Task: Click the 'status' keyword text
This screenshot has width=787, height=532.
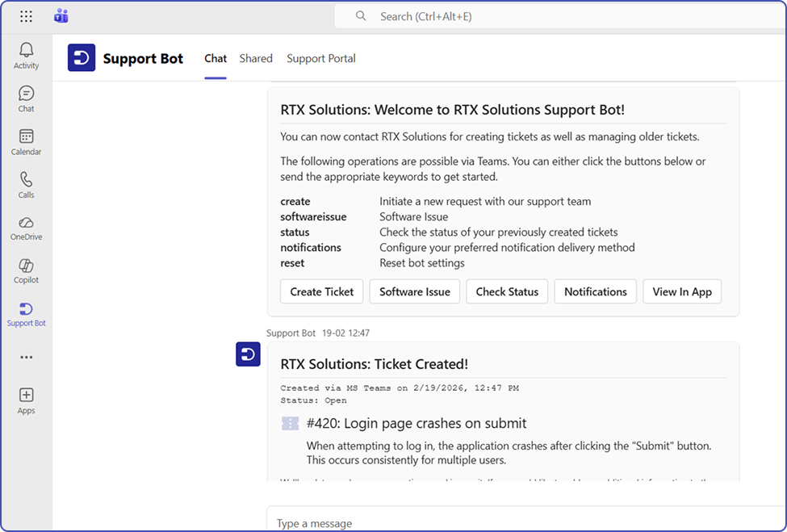Action: 295,232
